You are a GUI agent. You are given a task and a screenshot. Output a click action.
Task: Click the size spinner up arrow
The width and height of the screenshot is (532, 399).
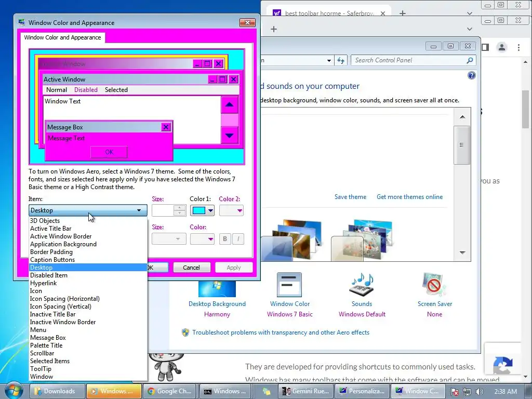[x=179, y=208]
